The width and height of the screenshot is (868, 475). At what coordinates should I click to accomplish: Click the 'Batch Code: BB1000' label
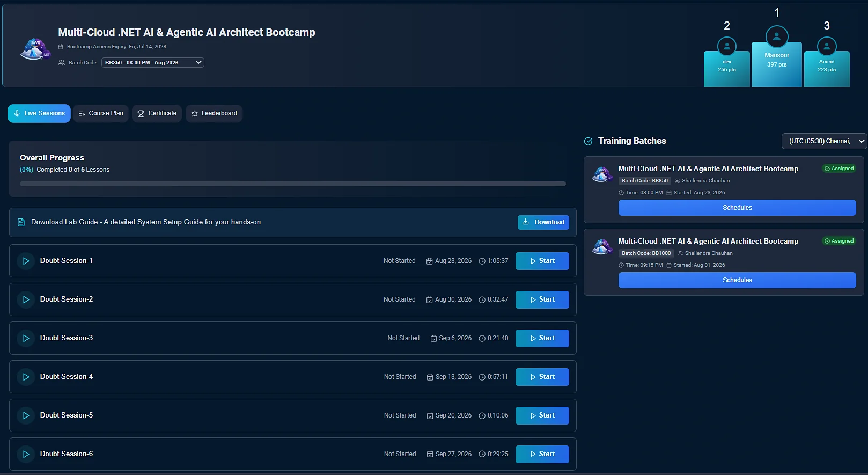click(646, 253)
